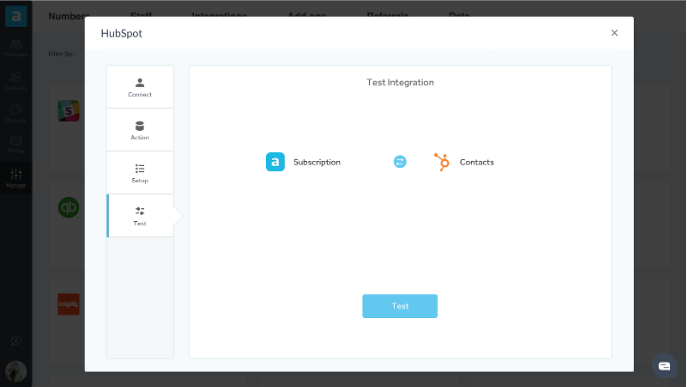The width and height of the screenshot is (687, 387).
Task: Click the Insightly integration icon
Action: (x=69, y=304)
